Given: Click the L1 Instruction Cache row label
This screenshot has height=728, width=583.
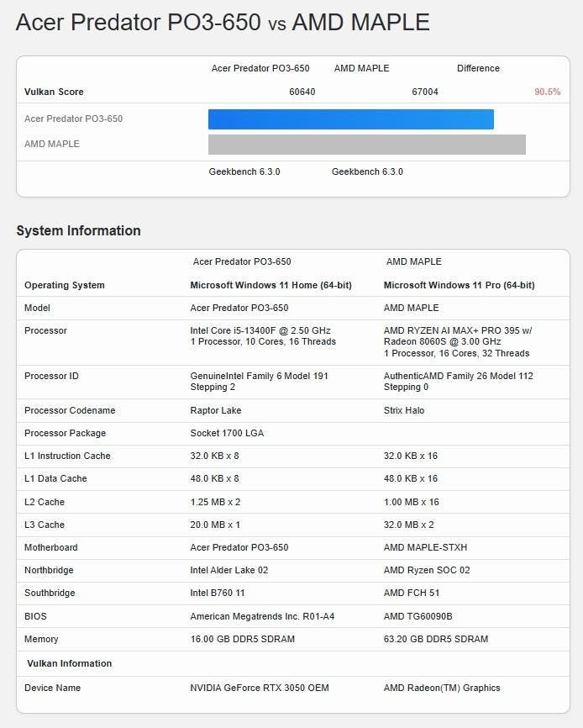Looking at the screenshot, I should (67, 456).
